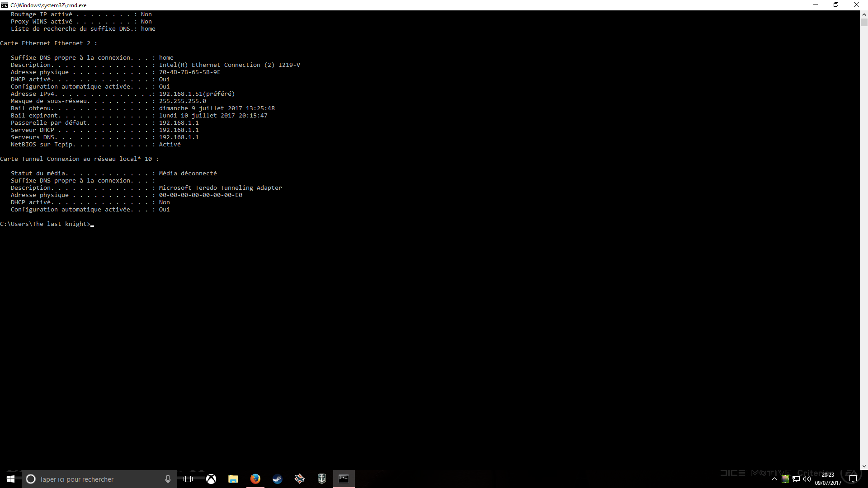Click the cmd.exe taskbar button
Viewport: 868px width, 488px height.
pyautogui.click(x=344, y=479)
